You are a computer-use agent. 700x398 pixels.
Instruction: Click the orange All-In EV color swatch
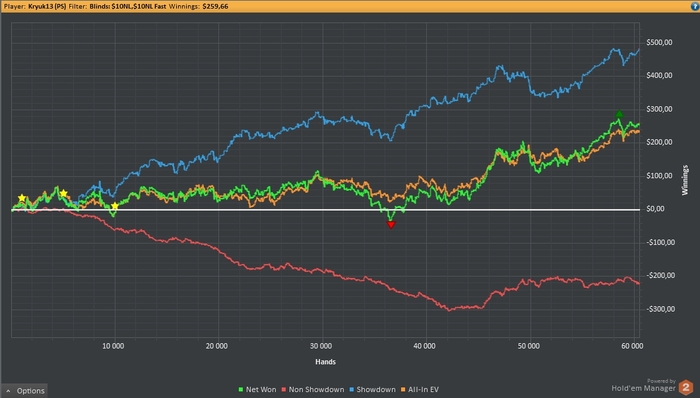tap(402, 390)
